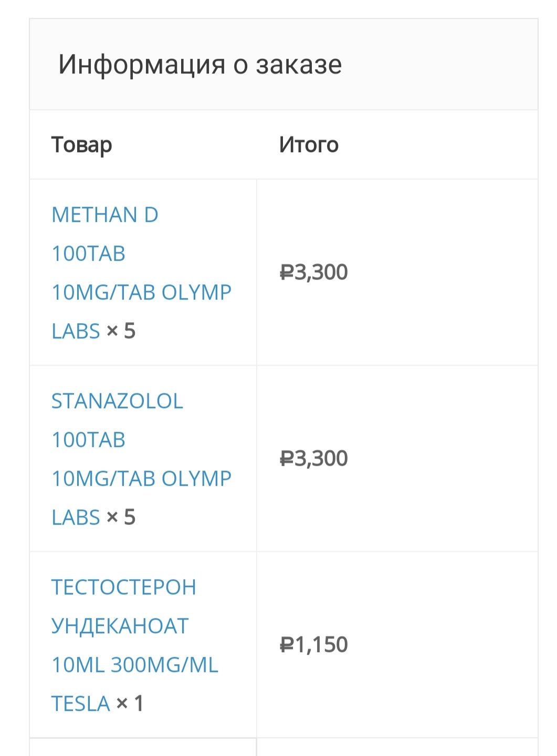557x756 pixels.
Task: Click the ₽1,150 total price
Action: pos(313,645)
